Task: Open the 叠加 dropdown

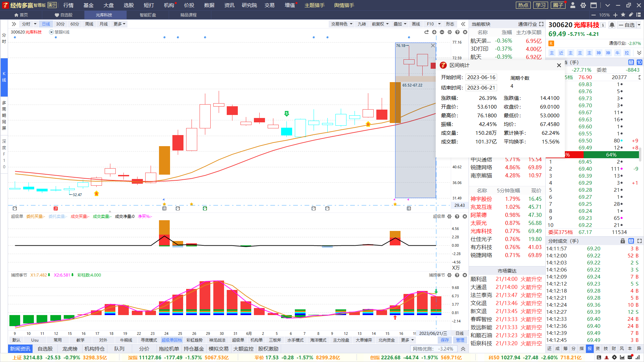Action: pos(400,24)
